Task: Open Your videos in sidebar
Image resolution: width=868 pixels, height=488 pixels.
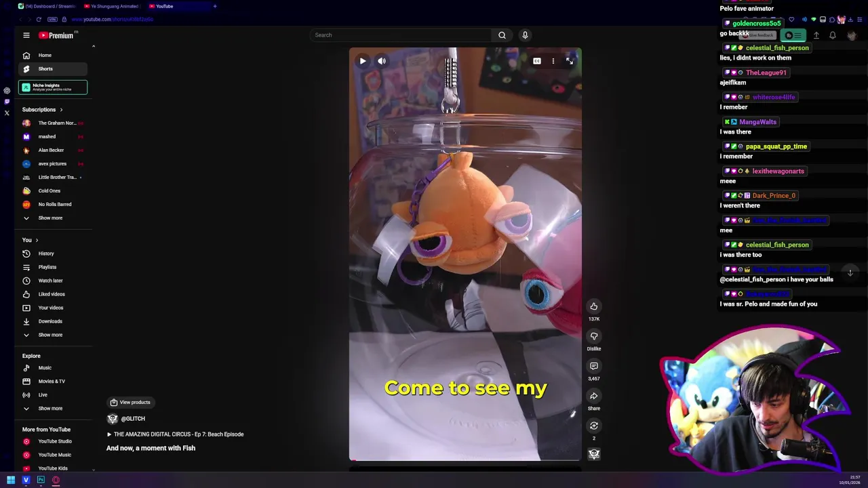Action: tap(53, 308)
